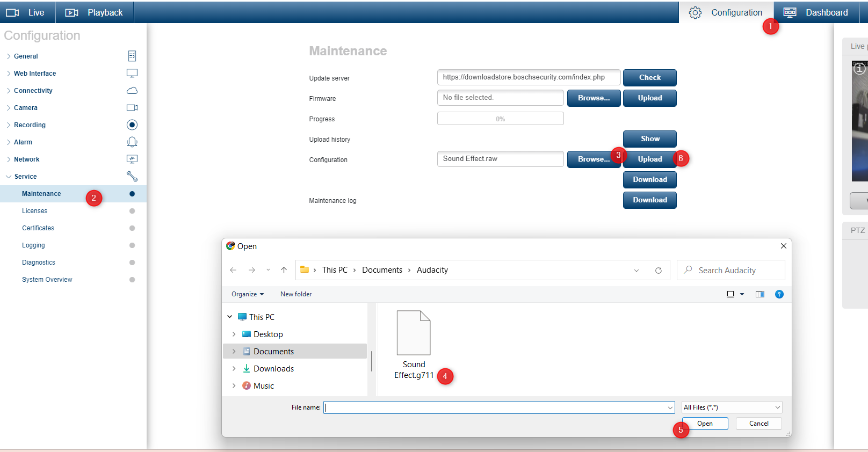
Task: Open the Dashboard tab
Action: coord(815,12)
